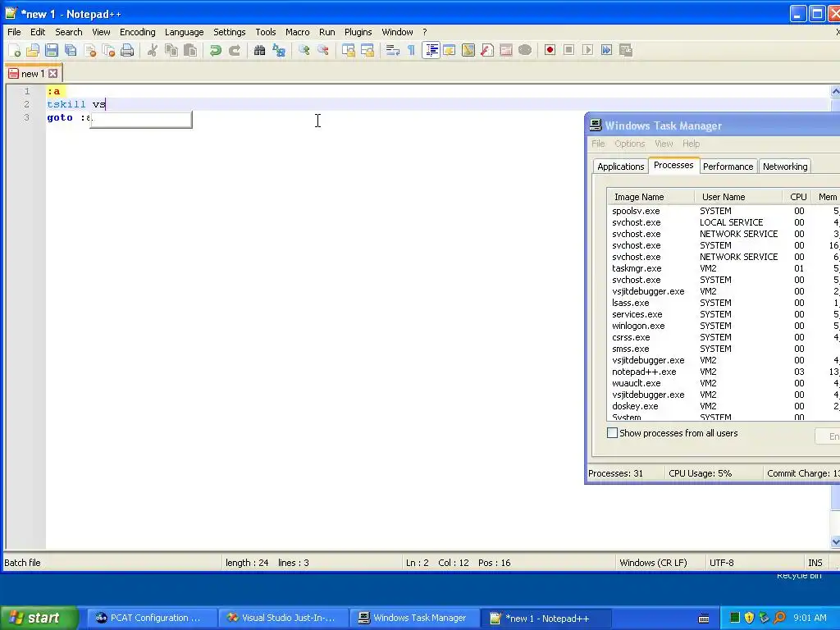The image size is (840, 630).
Task: Open the Run menu
Action: (326, 32)
